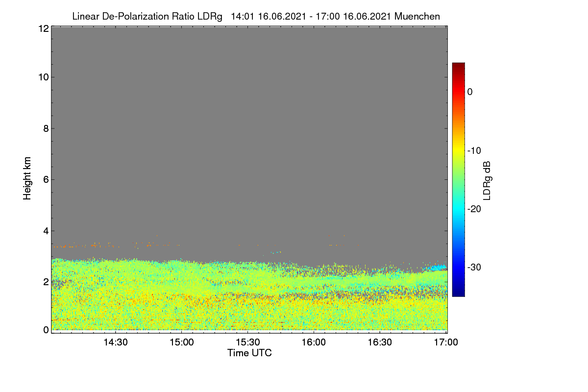
Task: Click the 16:00 time axis label
Action: click(x=314, y=343)
